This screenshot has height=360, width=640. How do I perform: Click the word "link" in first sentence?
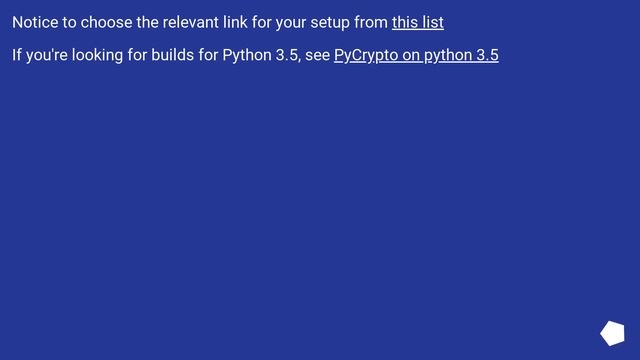point(235,22)
